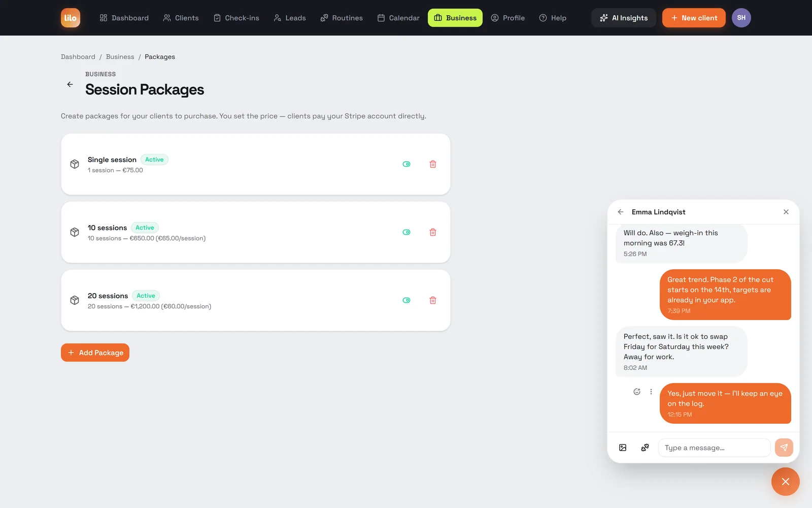Go back from Emma Lindqvist chat
The width and height of the screenshot is (812, 508).
point(621,212)
